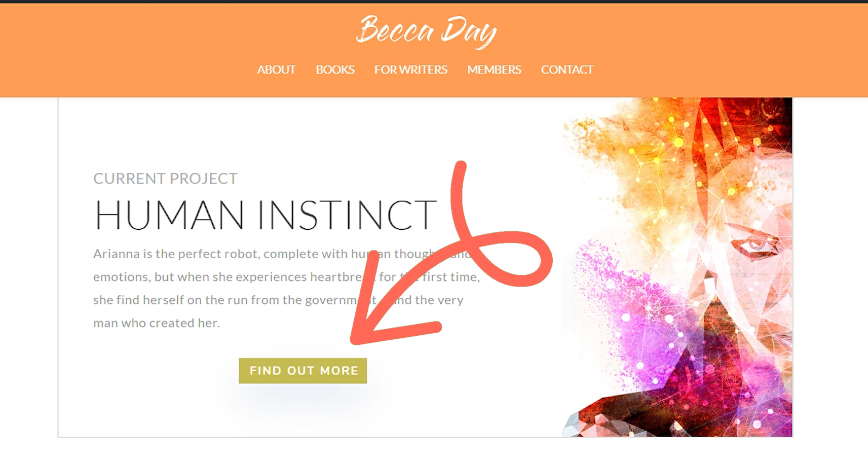Viewport: 868px width, 458px height.
Task: Click the line starting 'emotions, but when'
Action: click(x=287, y=277)
